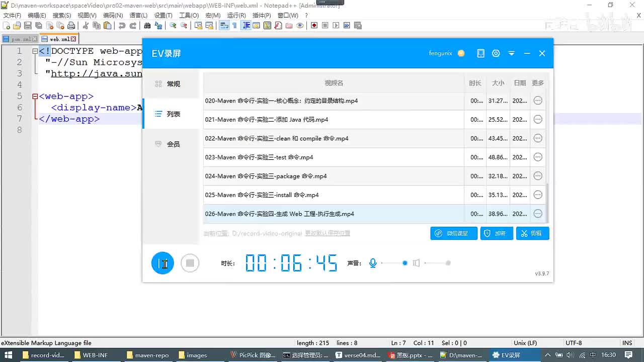Collapse the DOCTYPE fold on line 1
644x362 pixels.
tap(35, 51)
